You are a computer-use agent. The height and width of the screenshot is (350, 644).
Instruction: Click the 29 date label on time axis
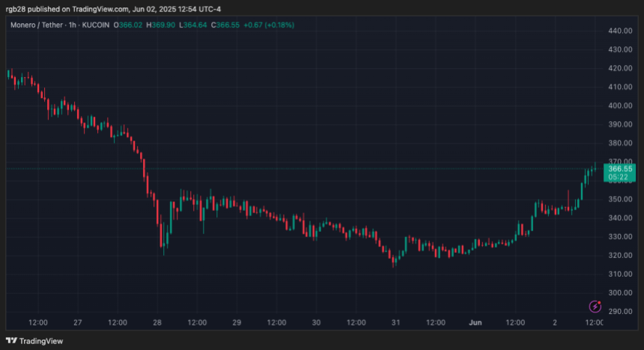tap(237, 323)
